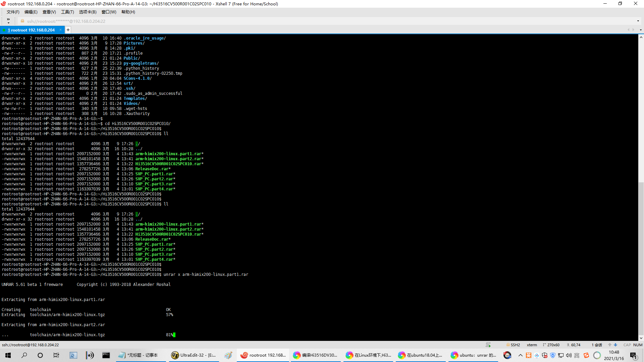This screenshot has width=644, height=362.
Task: Open Cortana from the taskbar
Action: coord(40,355)
